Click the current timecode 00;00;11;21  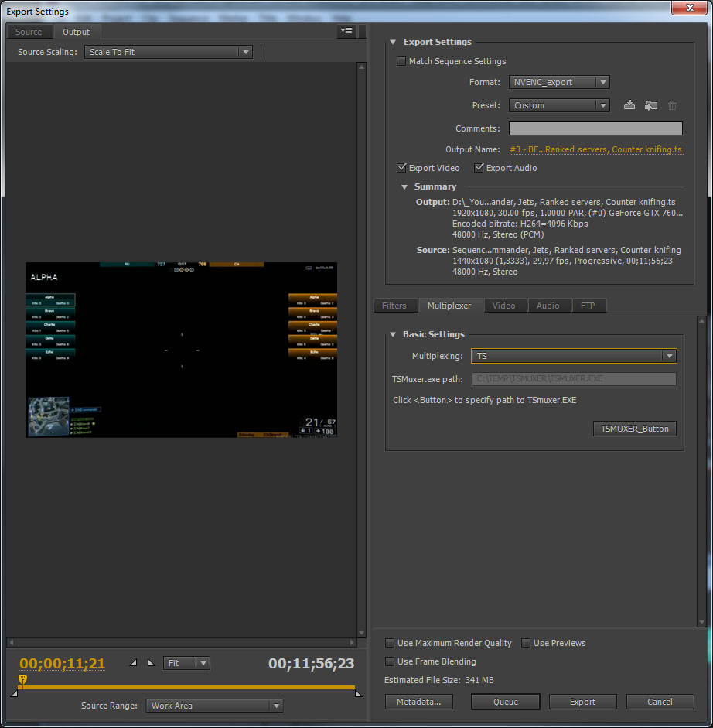pyautogui.click(x=62, y=664)
